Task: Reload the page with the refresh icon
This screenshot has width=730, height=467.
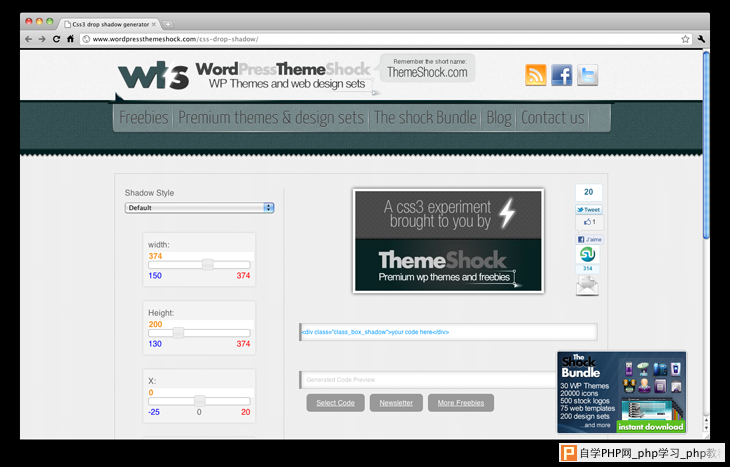Action: [x=56, y=39]
